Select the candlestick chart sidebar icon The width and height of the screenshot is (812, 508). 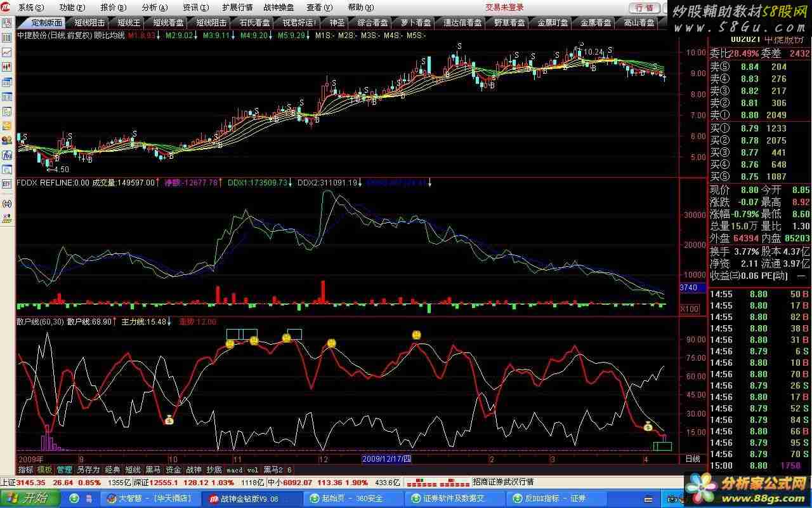(x=7, y=67)
